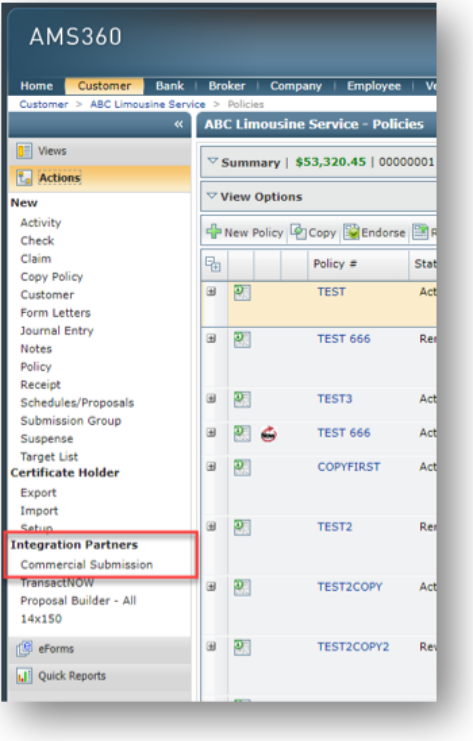
Task: Select New Notes action
Action: coord(36,349)
